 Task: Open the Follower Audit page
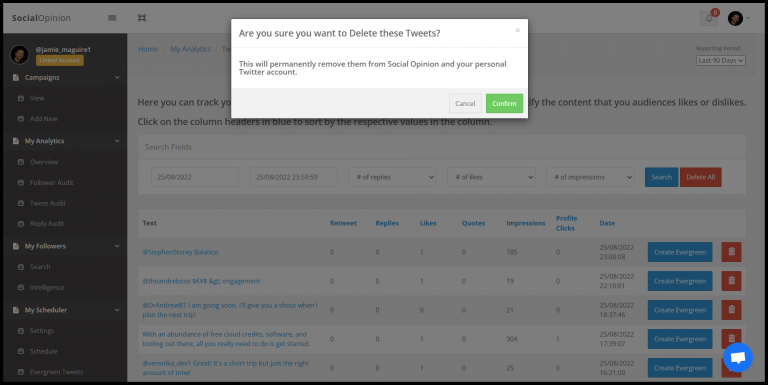(51, 182)
